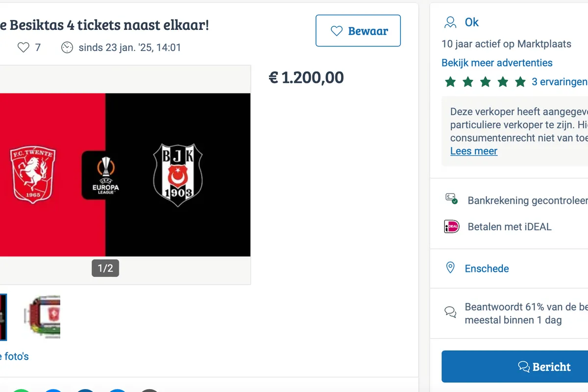
Task: Share listing via the Facebook icon
Action: pos(54,390)
